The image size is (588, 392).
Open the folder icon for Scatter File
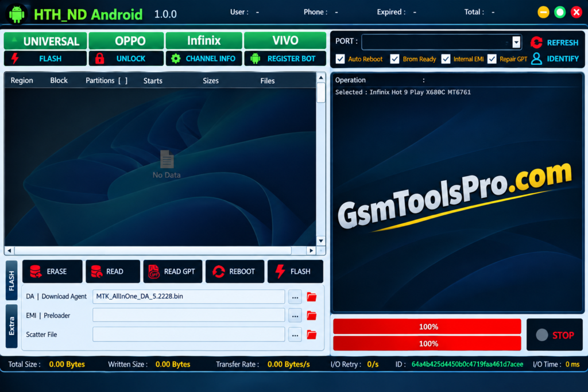pyautogui.click(x=312, y=334)
